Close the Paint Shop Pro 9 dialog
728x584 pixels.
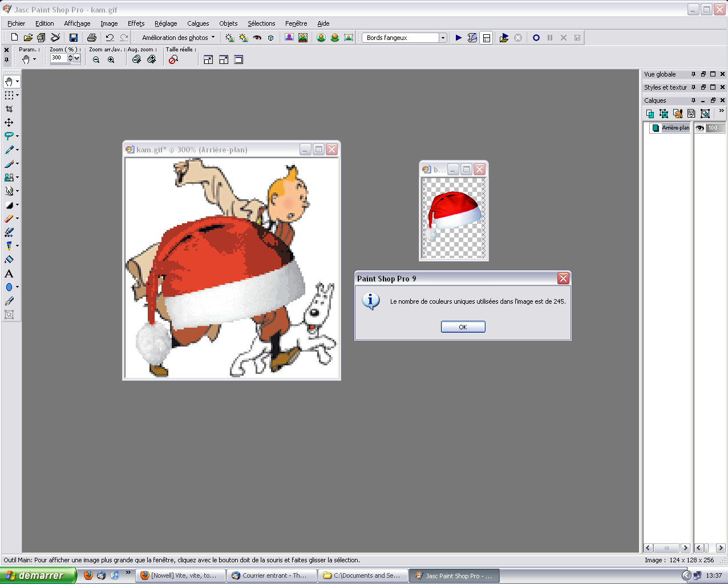[x=563, y=279]
